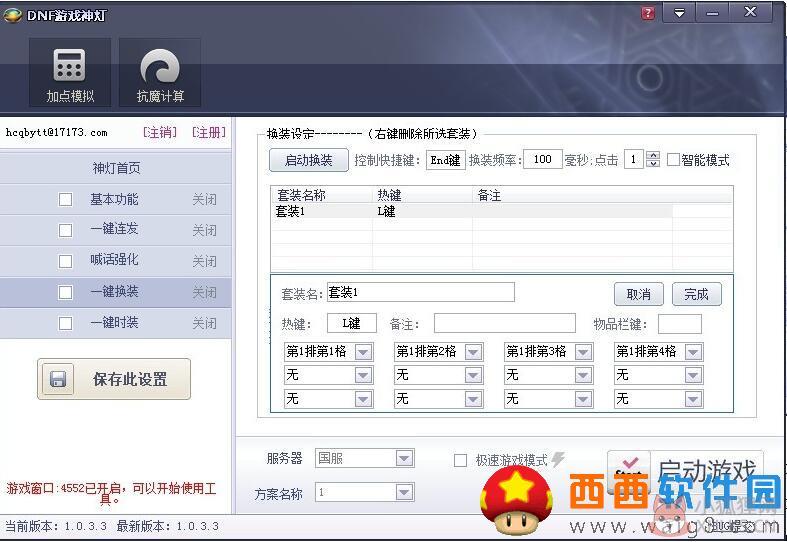Click the 备注 input field

[x=504, y=323]
